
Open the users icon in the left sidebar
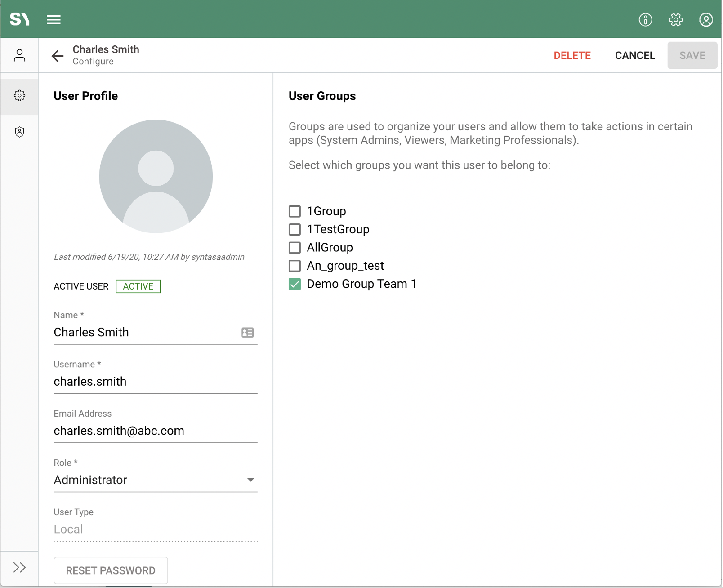(x=19, y=55)
